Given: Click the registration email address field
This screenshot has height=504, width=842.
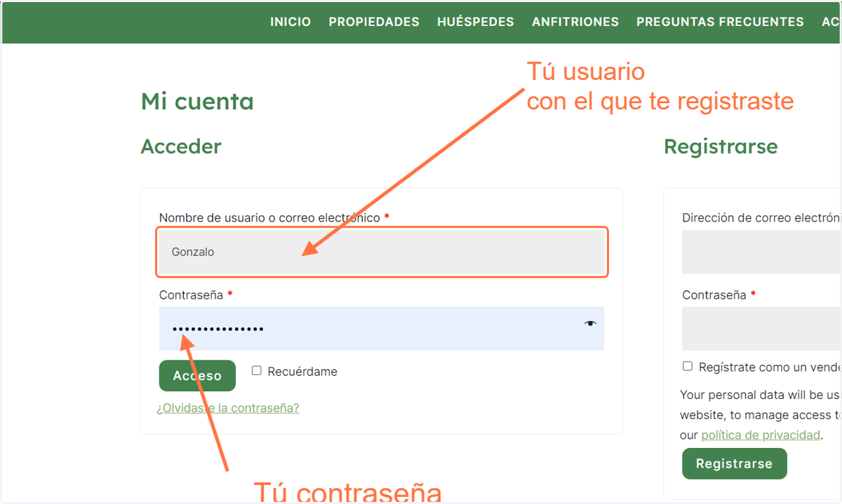Looking at the screenshot, I should coord(761,252).
